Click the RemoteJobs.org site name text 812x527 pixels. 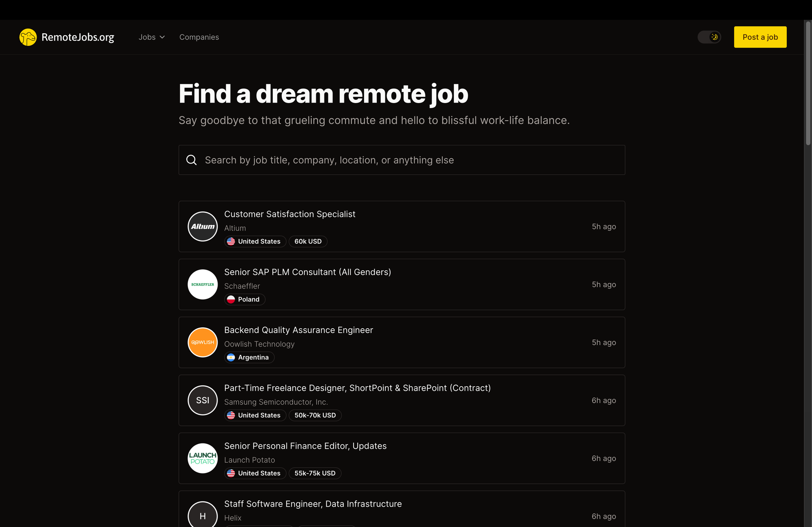click(78, 37)
